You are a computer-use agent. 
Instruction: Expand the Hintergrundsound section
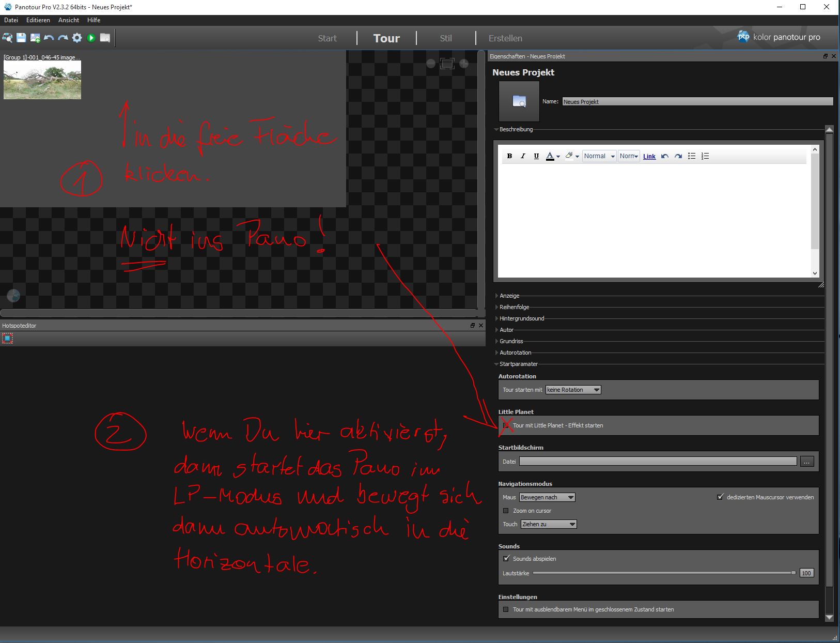521,318
